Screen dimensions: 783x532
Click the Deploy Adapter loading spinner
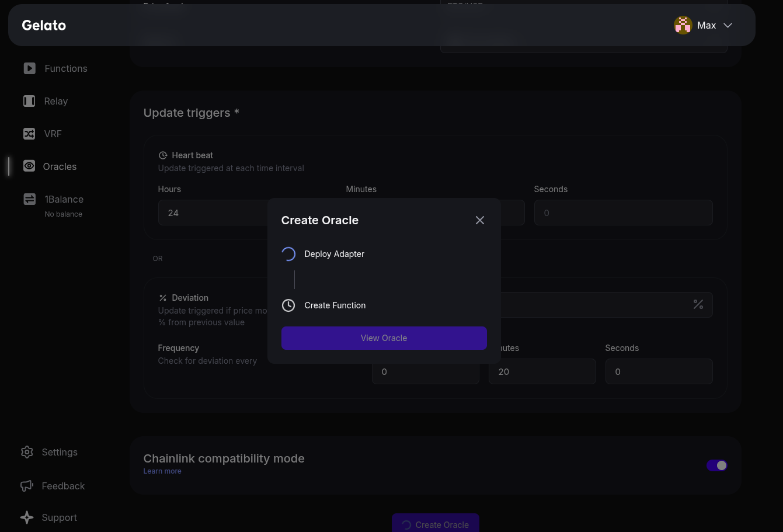(288, 254)
